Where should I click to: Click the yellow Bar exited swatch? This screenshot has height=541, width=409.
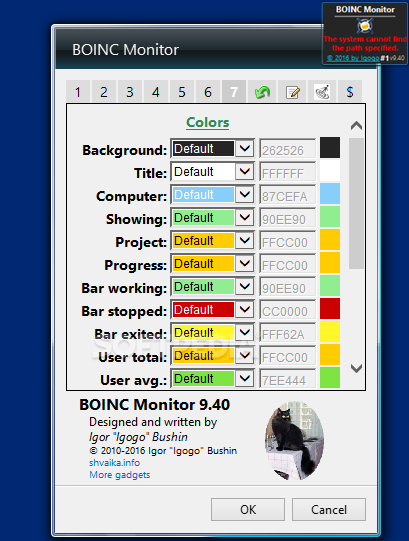click(330, 332)
